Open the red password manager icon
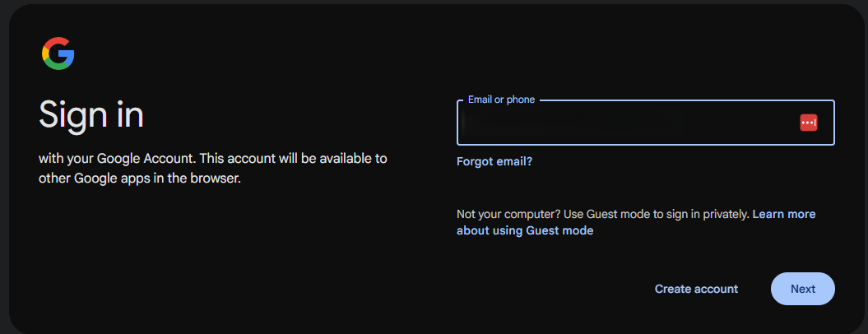Viewport: 868px width, 334px height. click(x=808, y=123)
